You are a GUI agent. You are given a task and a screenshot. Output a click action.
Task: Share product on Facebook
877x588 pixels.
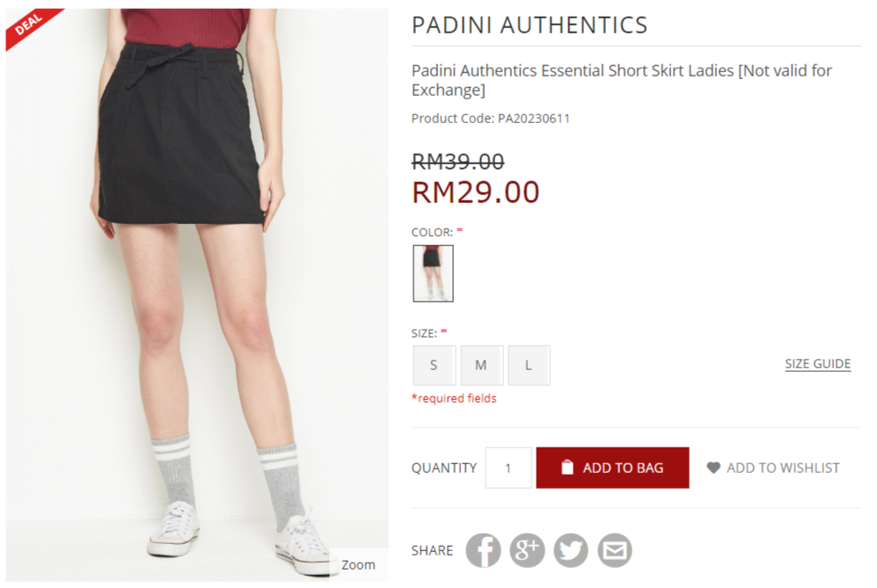[x=483, y=550]
